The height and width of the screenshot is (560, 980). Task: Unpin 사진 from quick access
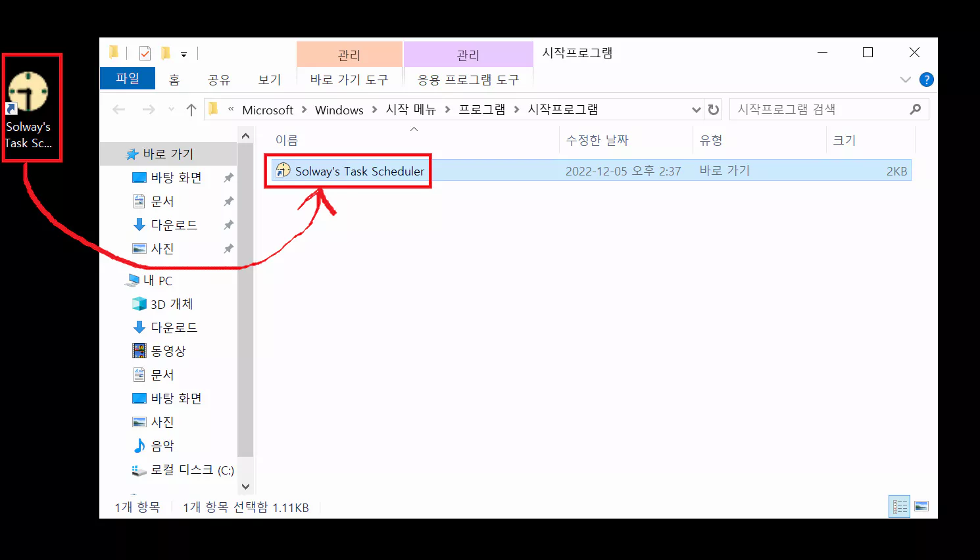(228, 248)
